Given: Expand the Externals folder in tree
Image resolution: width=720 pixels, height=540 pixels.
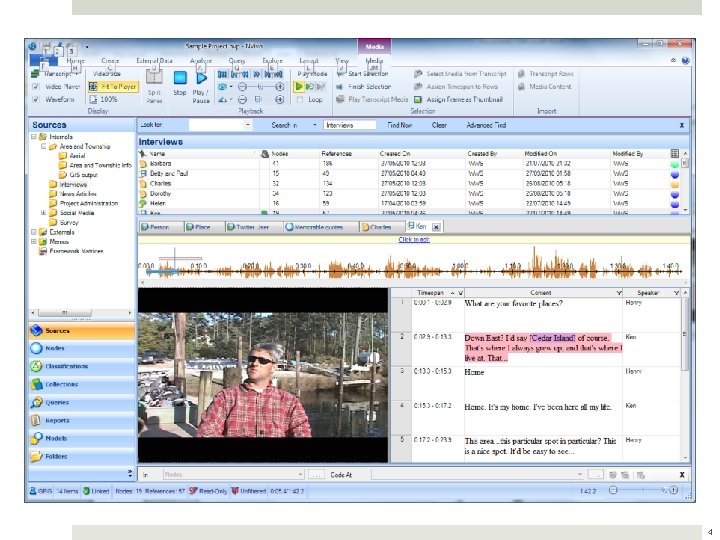Looking at the screenshot, I should [x=34, y=232].
